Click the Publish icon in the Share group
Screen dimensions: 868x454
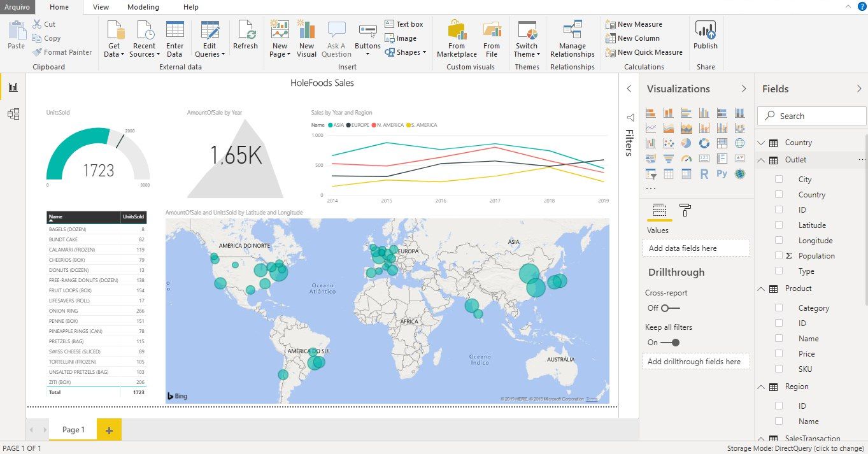click(705, 36)
